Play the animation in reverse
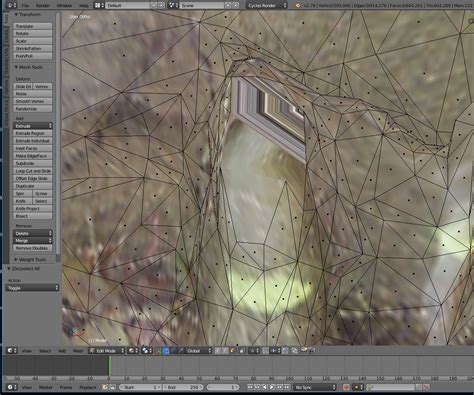Image resolution: width=474 pixels, height=395 pixels. [265, 387]
